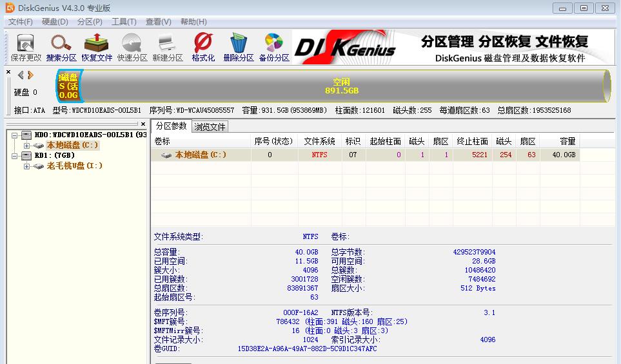The image size is (621, 364).
Task: Click the HD0 disk drive icon in tree
Action: point(26,135)
